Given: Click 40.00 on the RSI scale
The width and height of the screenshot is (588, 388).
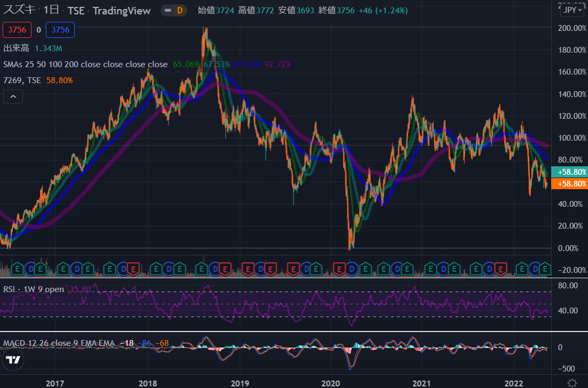Looking at the screenshot, I should pos(568,311).
